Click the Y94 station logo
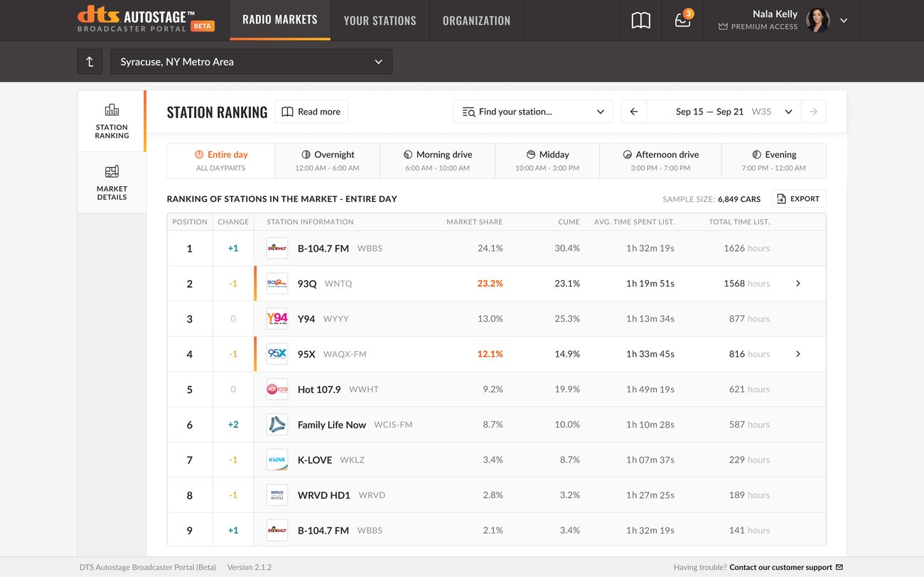924x577 pixels. [x=277, y=319]
